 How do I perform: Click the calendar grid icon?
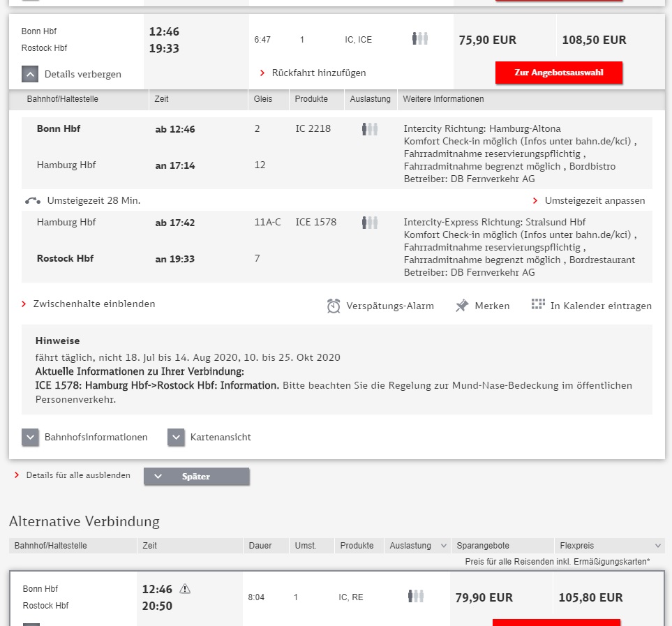538,304
